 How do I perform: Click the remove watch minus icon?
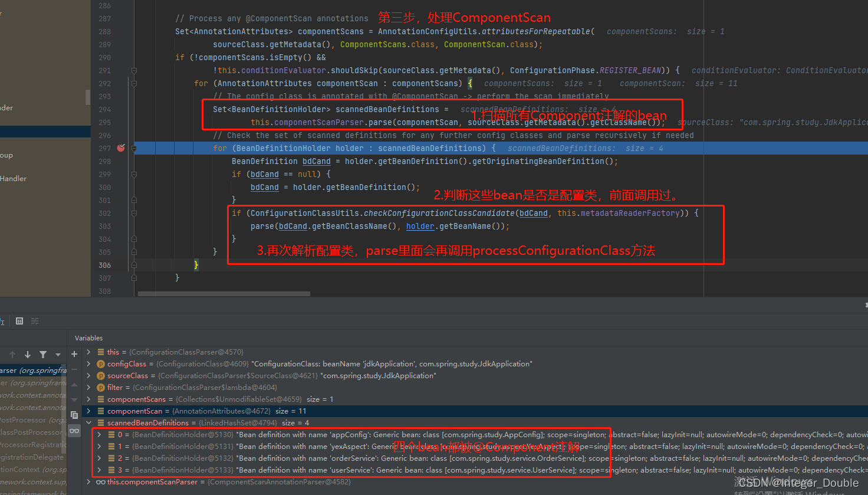74,369
